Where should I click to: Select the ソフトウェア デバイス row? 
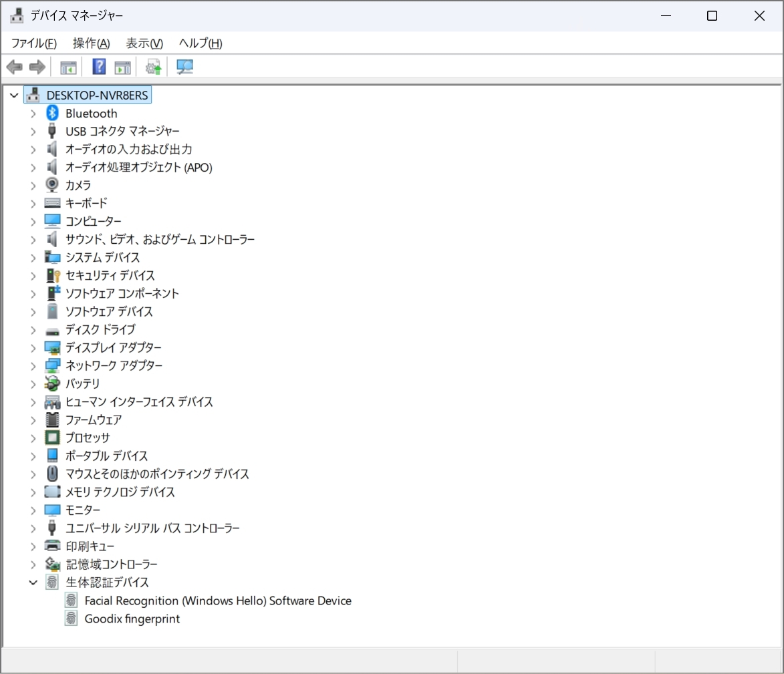tap(109, 311)
